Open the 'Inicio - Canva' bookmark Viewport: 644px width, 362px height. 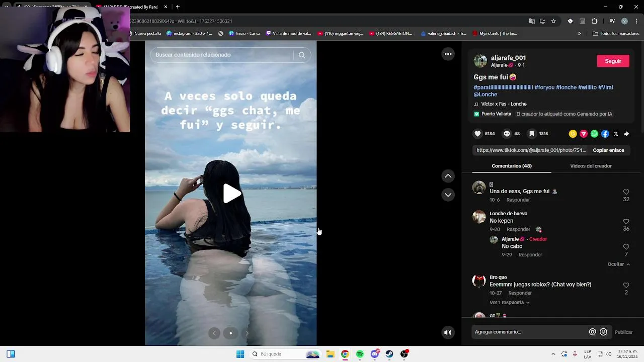(245, 34)
